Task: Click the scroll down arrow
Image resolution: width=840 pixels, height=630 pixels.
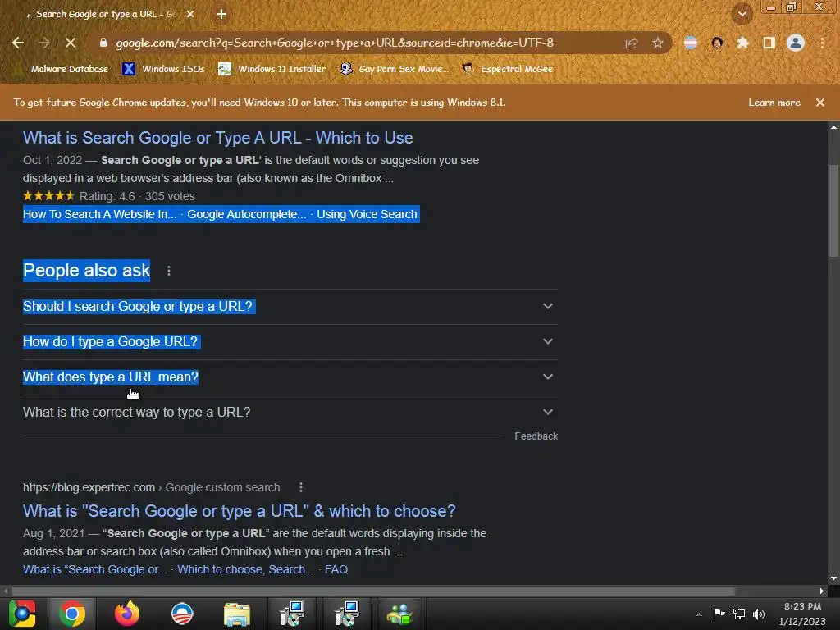Action: coord(833,578)
